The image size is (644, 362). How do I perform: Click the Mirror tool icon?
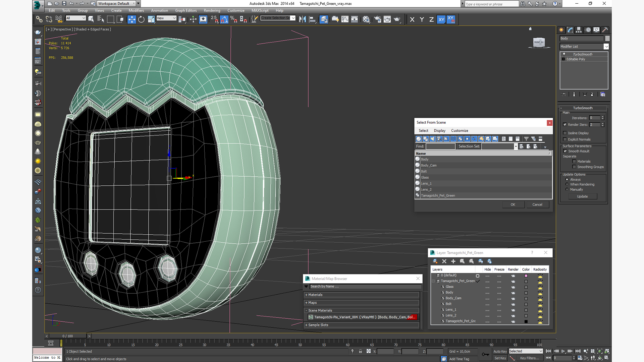pyautogui.click(x=303, y=19)
